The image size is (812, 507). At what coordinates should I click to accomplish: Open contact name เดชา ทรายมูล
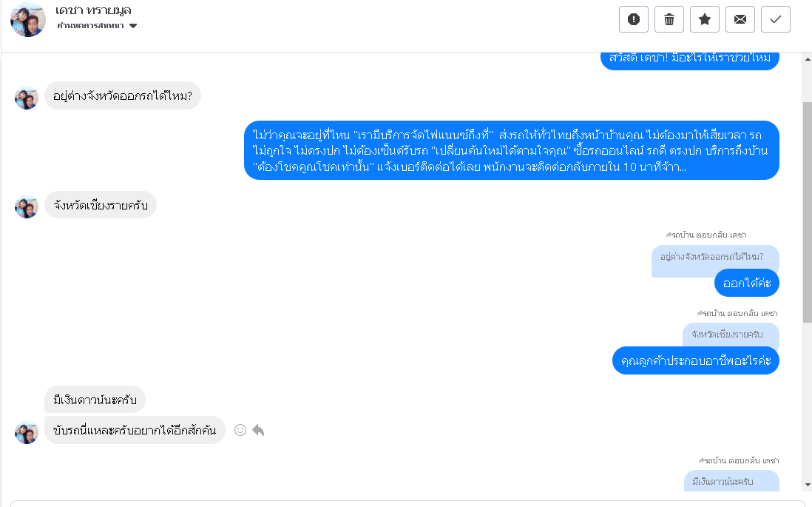tap(93, 10)
